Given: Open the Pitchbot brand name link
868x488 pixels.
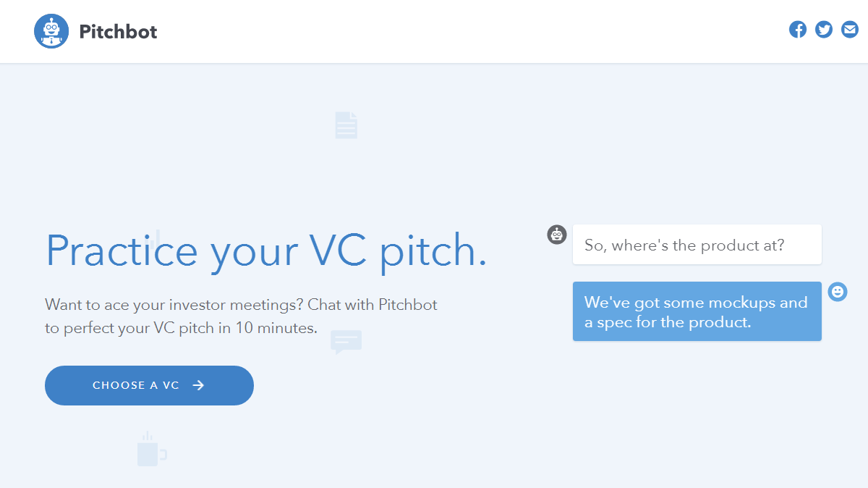Looking at the screenshot, I should [118, 32].
